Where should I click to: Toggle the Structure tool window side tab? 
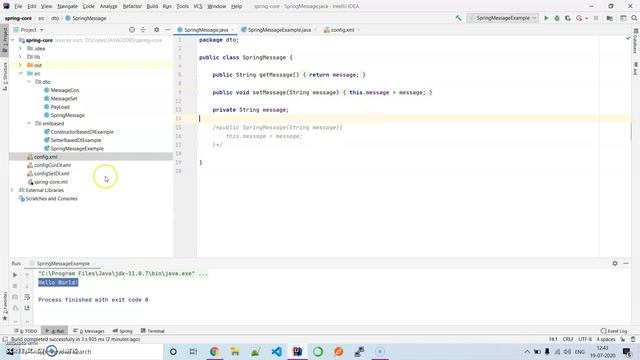click(4, 76)
